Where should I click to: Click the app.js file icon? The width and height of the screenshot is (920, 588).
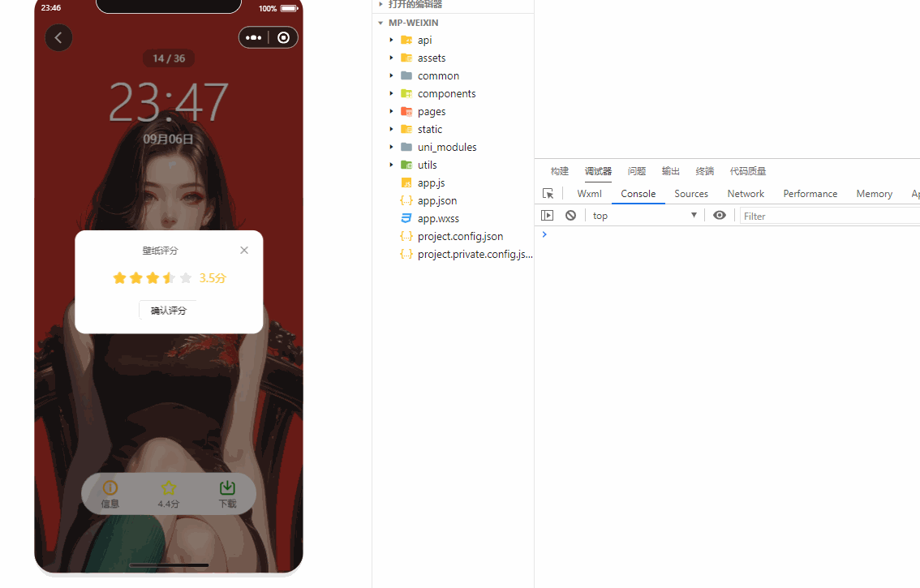(406, 182)
